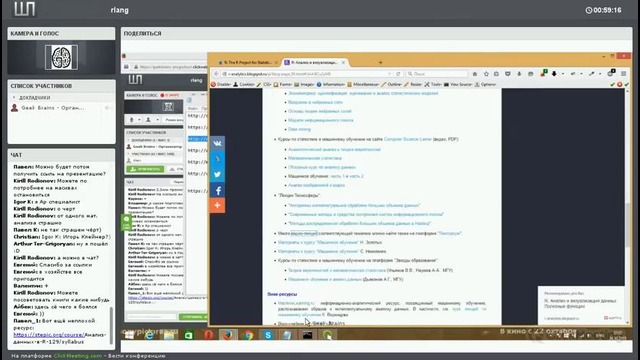640x360 pixels.
Task: Open Opera from the taskbar
Action: coord(209,335)
